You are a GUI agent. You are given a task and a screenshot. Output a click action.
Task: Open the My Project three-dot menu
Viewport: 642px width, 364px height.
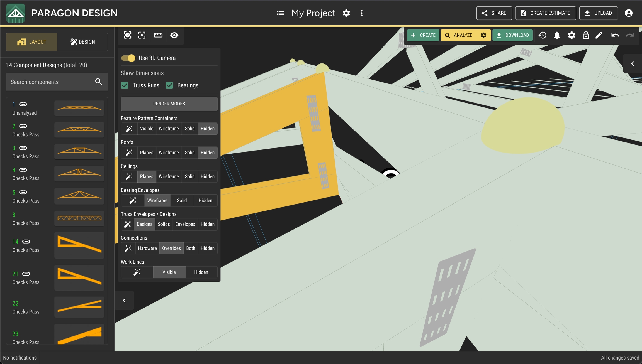tap(361, 13)
